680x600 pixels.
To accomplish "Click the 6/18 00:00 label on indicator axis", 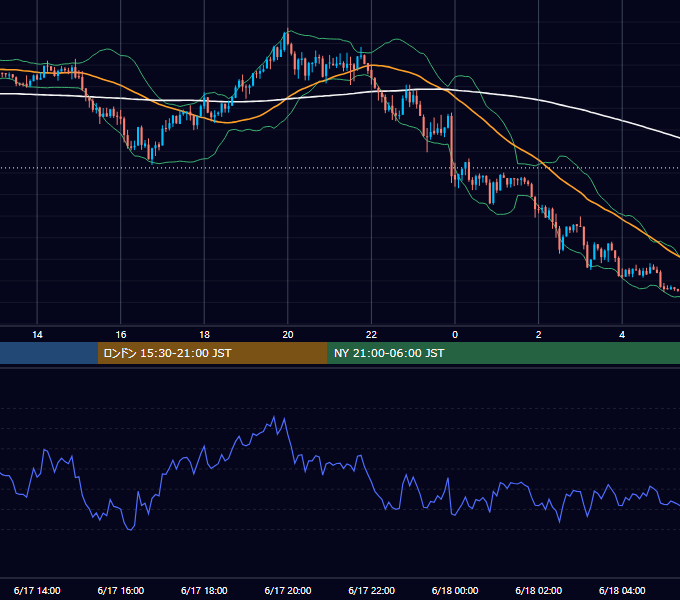I will (x=455, y=590).
